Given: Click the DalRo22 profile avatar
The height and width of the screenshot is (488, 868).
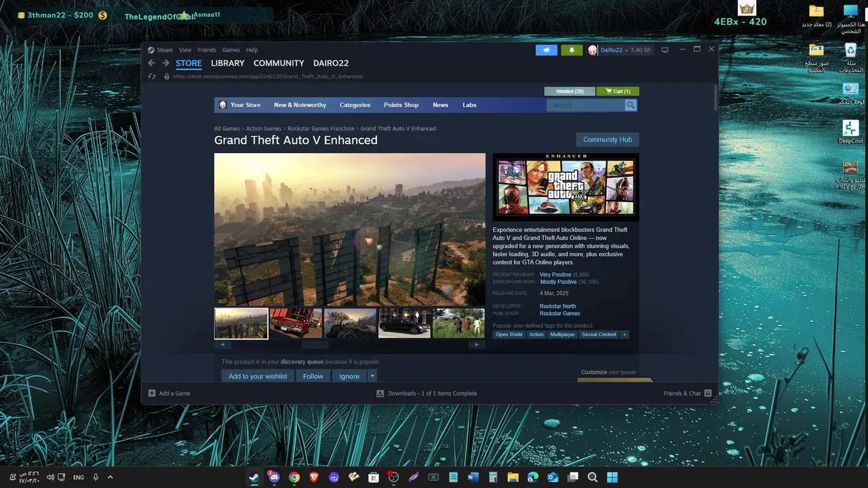Looking at the screenshot, I should (593, 50).
